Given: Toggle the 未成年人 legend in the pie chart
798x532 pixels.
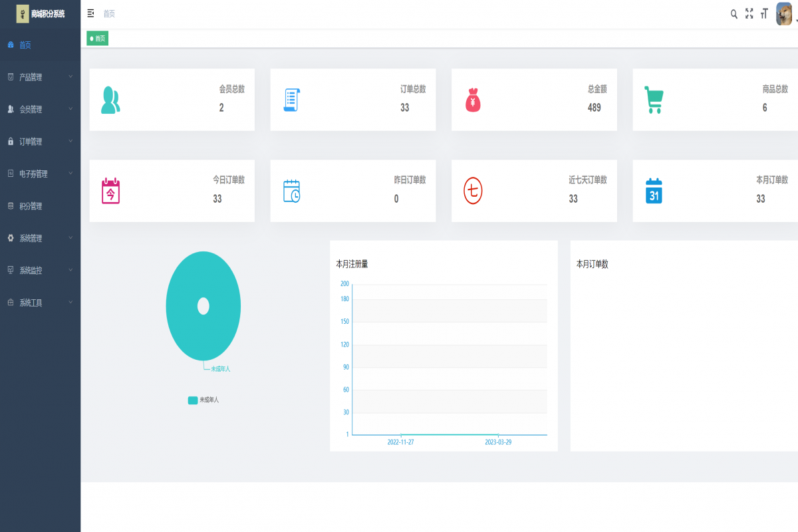Looking at the screenshot, I should [203, 400].
